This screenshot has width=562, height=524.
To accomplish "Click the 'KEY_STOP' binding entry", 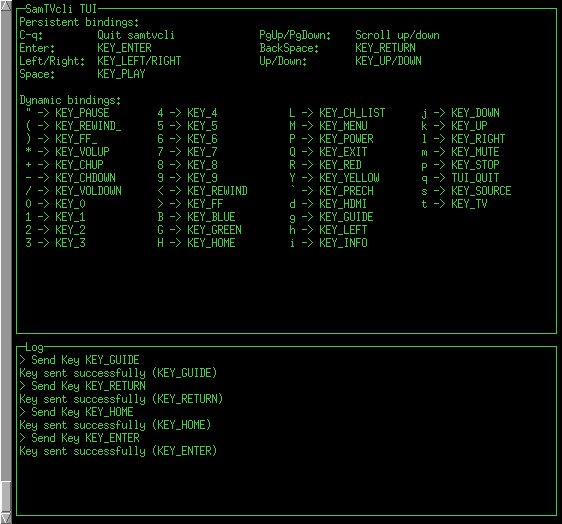I will (x=475, y=165).
